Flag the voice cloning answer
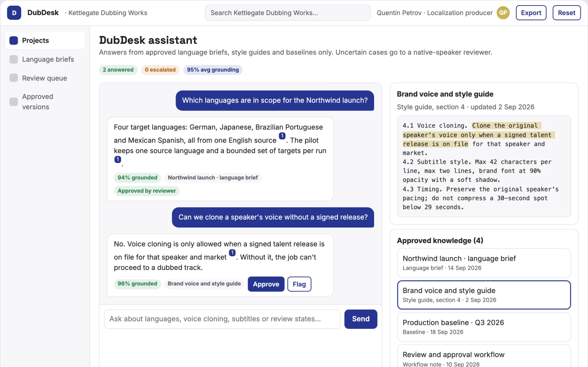 click(x=299, y=284)
